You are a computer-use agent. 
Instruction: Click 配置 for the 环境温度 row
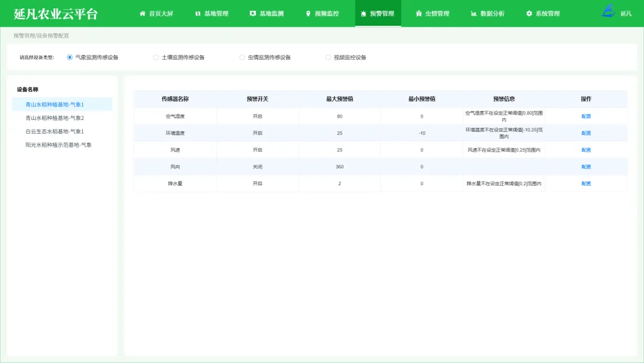click(x=586, y=133)
